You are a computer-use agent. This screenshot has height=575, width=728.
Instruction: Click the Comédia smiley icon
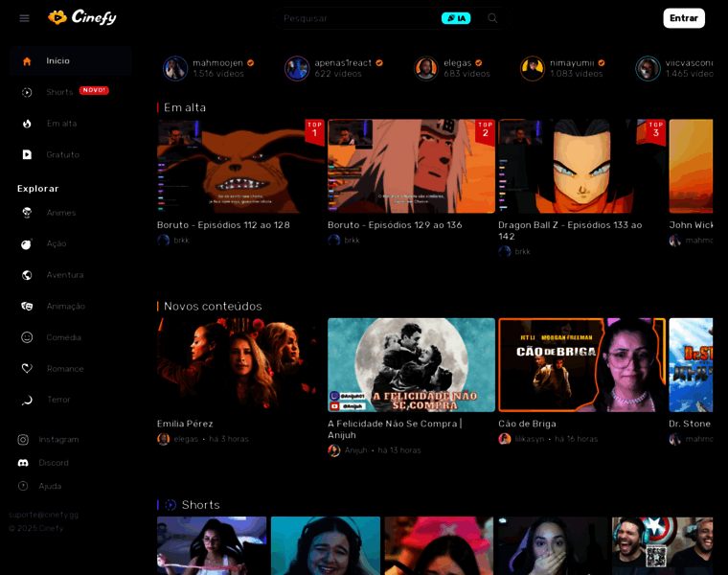[x=27, y=337]
